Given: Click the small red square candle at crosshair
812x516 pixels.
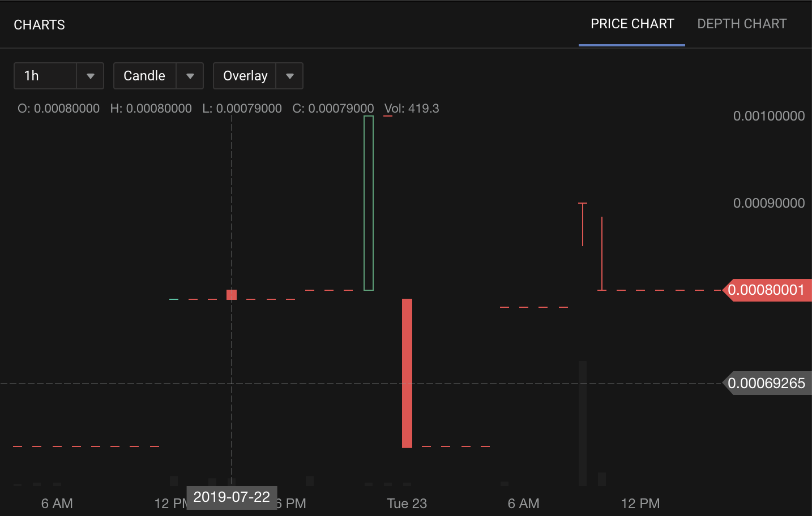Looking at the screenshot, I should click(x=232, y=295).
